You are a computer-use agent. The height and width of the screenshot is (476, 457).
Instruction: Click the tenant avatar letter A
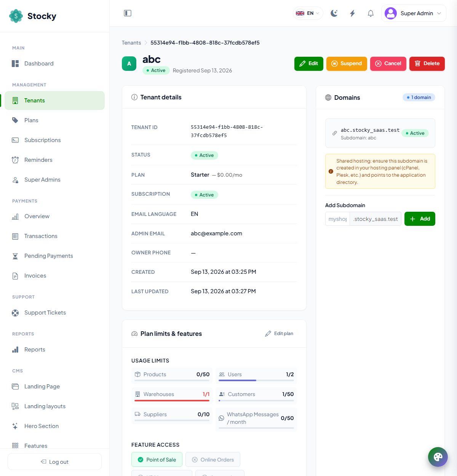(x=129, y=64)
